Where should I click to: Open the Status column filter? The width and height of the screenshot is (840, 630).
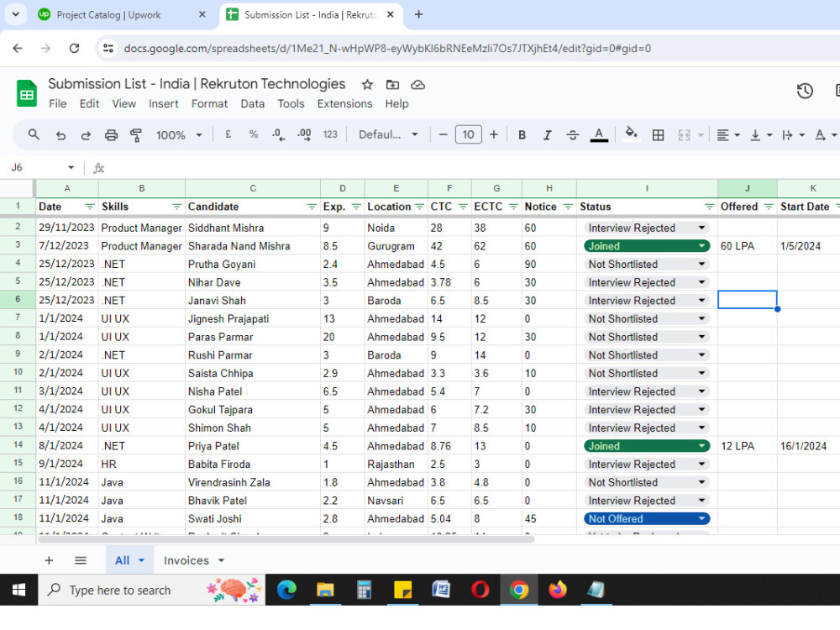[709, 207]
